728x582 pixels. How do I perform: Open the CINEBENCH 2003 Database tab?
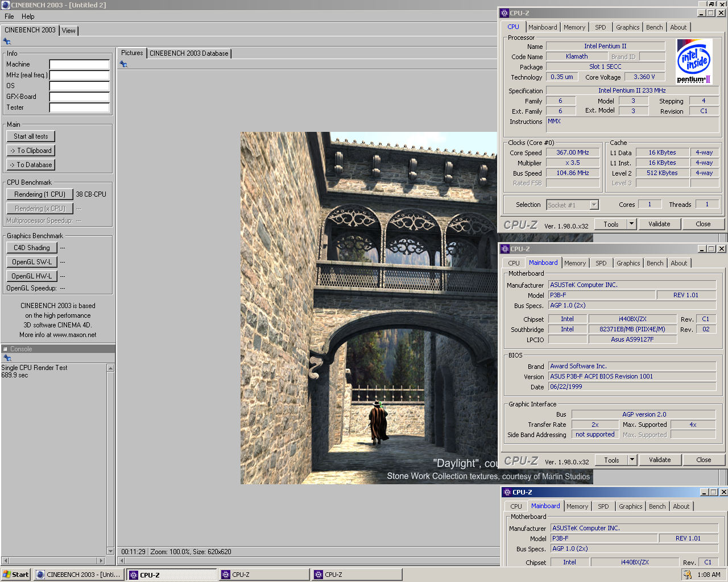tap(189, 53)
